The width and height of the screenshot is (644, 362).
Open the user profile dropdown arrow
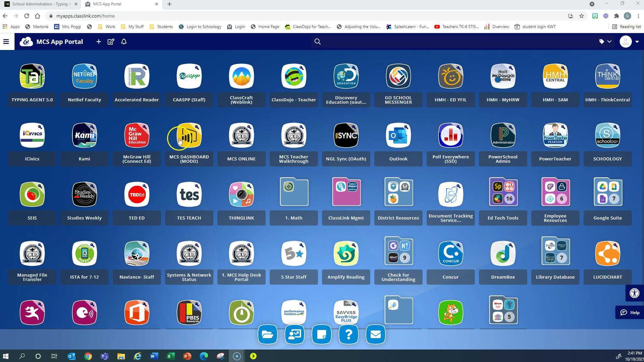(637, 42)
